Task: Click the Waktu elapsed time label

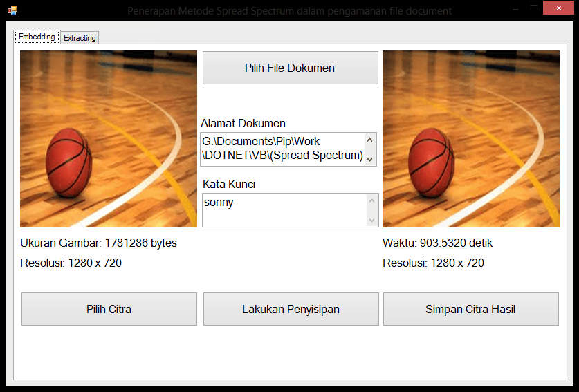Action: point(437,243)
